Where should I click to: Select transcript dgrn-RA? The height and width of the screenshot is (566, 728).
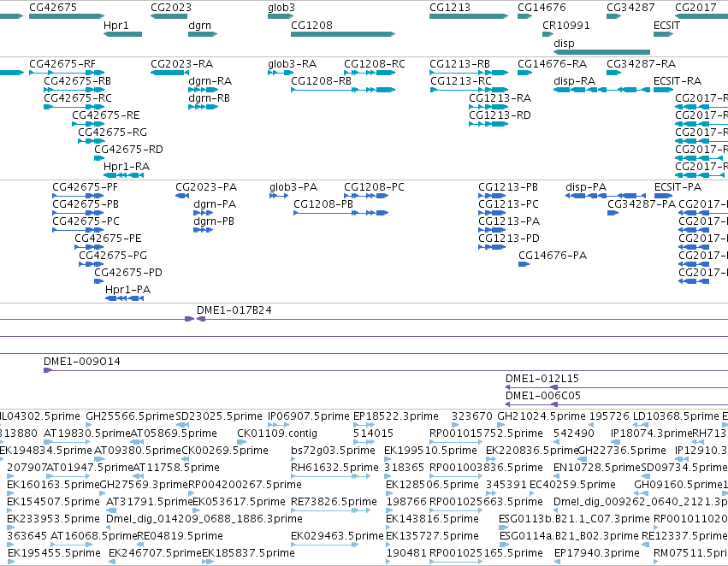(x=203, y=90)
